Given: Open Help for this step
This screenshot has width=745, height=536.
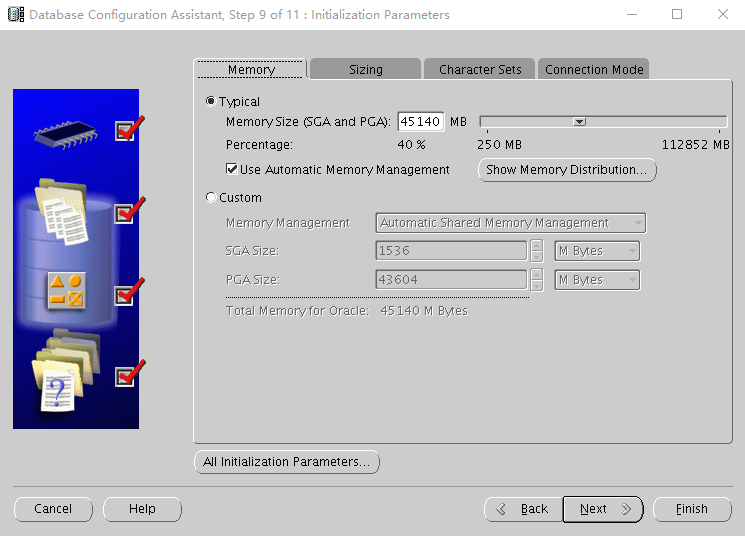Looking at the screenshot, I should [142, 509].
